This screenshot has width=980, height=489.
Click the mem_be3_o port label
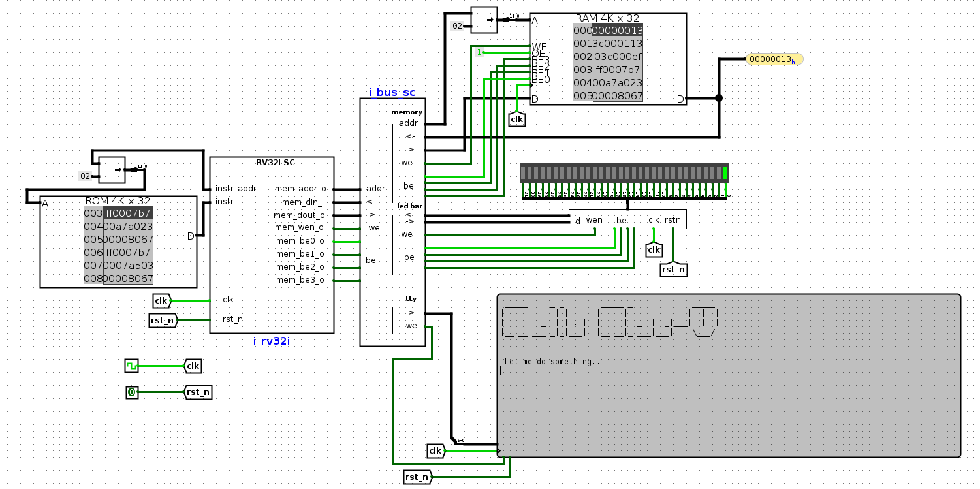coord(300,280)
